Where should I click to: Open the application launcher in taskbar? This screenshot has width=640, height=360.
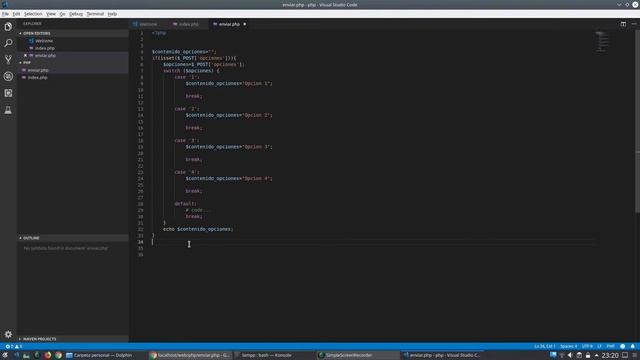point(5,356)
